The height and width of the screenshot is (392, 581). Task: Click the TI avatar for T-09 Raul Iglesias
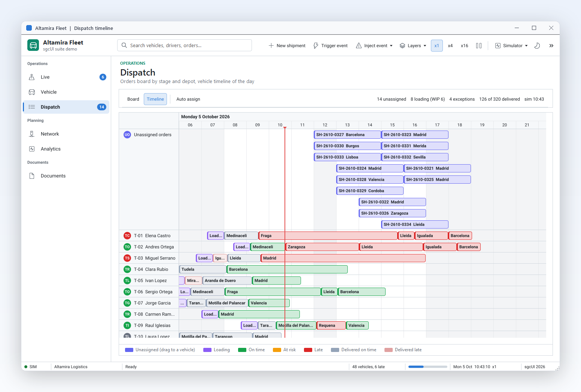pos(127,325)
